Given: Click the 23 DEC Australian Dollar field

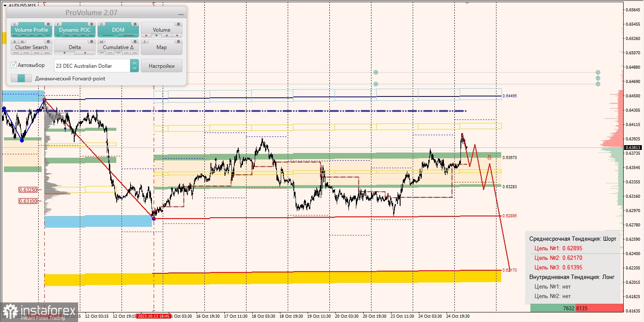Looking at the screenshot, I should [92, 66].
